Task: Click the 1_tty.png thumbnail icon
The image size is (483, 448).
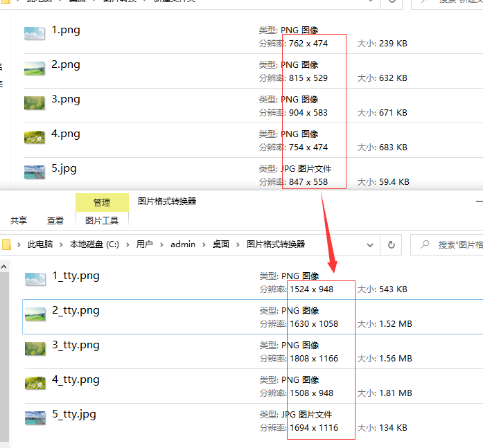Action: 35,279
